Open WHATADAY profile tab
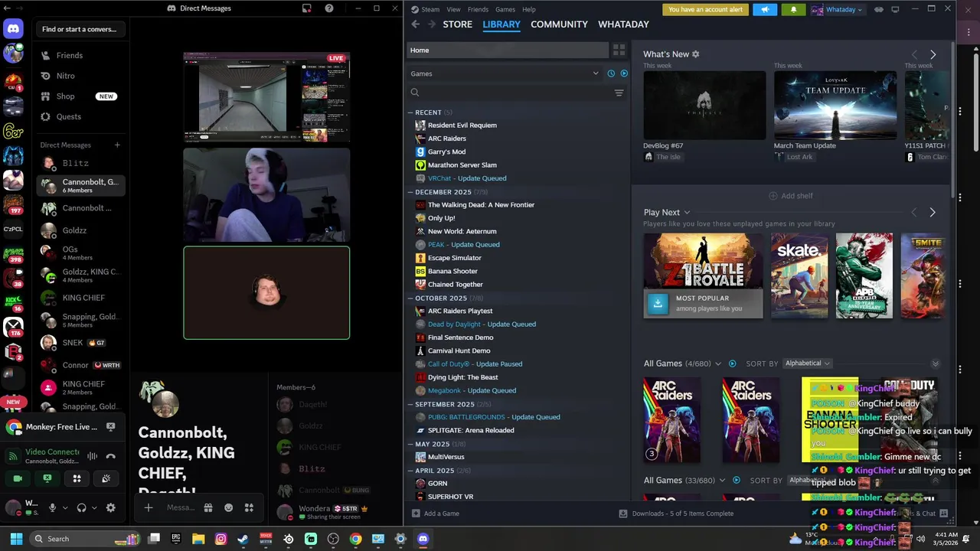 623,24
